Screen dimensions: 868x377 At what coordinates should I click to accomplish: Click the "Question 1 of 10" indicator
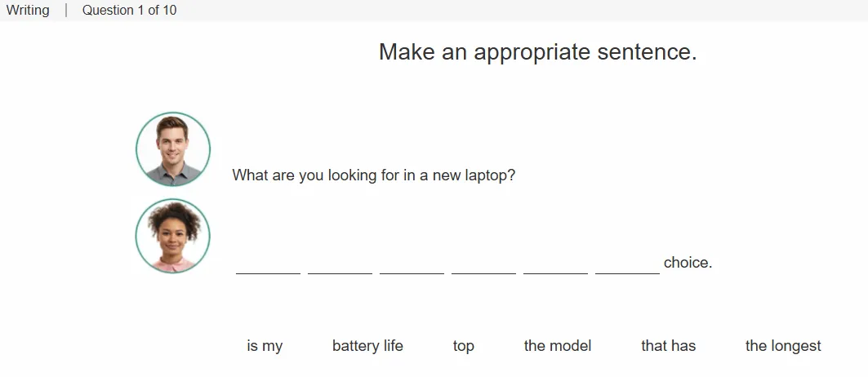tap(130, 10)
